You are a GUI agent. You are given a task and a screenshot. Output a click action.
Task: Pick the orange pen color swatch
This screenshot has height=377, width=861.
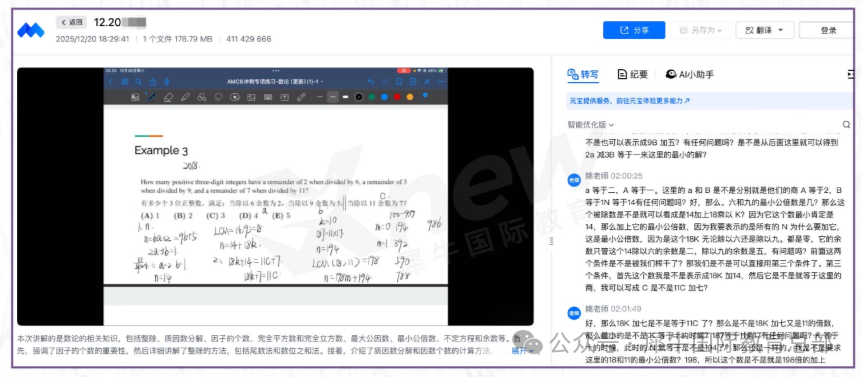[410, 97]
